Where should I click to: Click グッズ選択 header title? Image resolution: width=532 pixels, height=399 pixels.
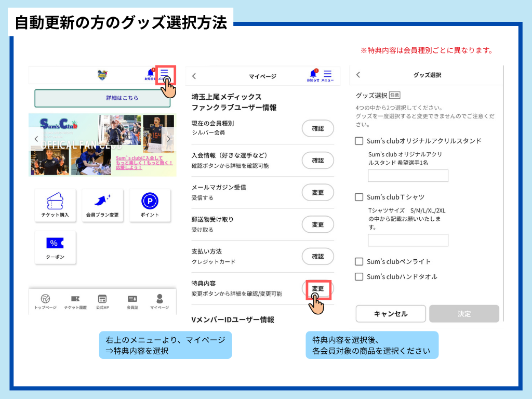(x=427, y=75)
